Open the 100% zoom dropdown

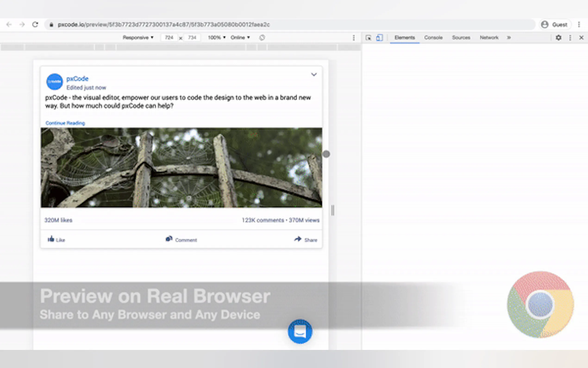216,38
